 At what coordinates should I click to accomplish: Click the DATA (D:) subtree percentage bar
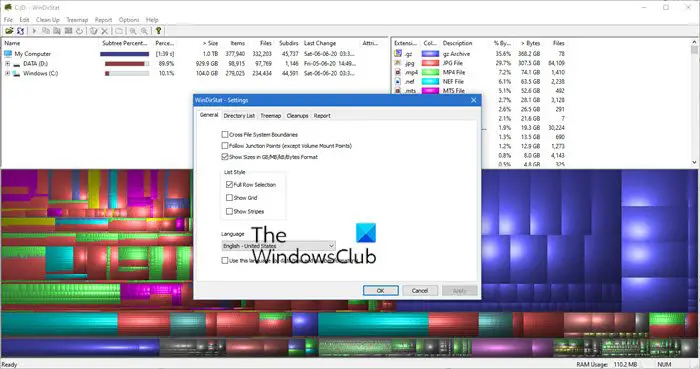127,64
